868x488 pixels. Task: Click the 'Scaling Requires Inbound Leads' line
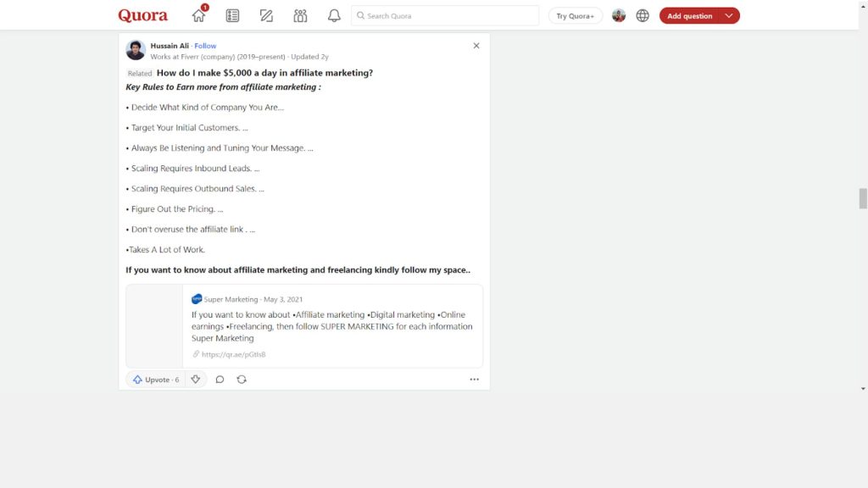coord(192,169)
